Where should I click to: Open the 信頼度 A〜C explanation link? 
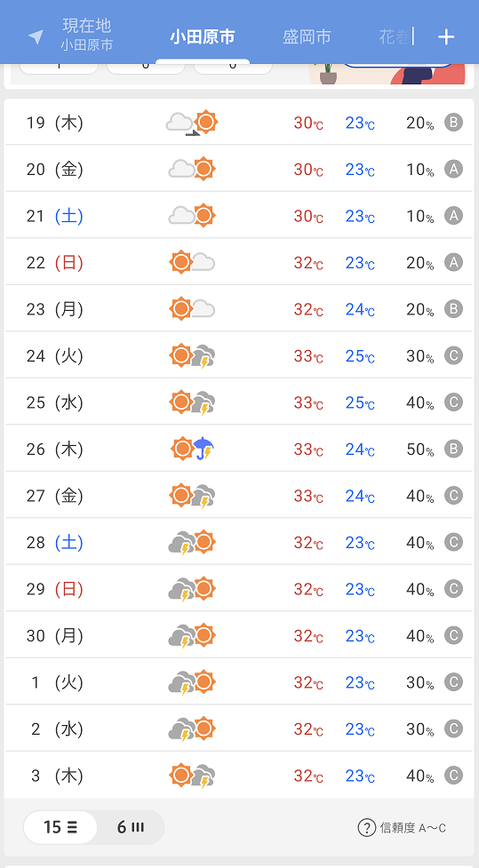coord(413,828)
